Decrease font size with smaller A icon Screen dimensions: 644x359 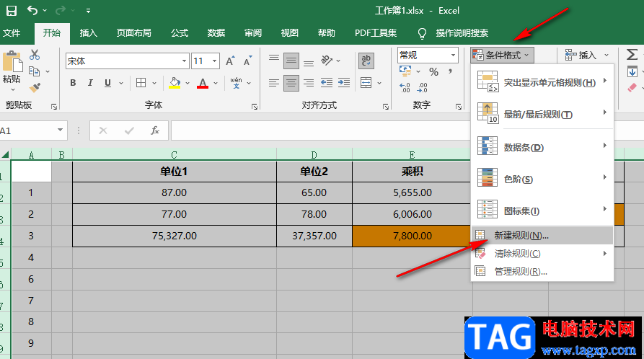[247, 61]
